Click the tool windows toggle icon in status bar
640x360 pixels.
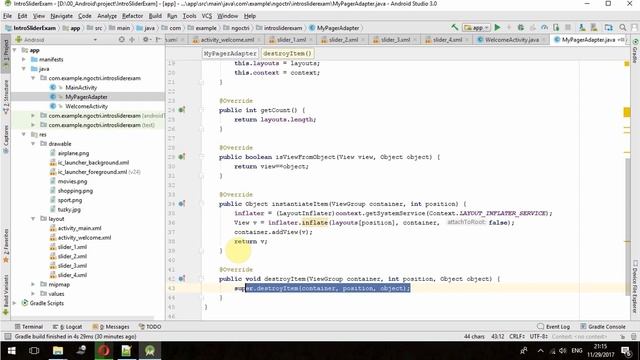click(7, 336)
